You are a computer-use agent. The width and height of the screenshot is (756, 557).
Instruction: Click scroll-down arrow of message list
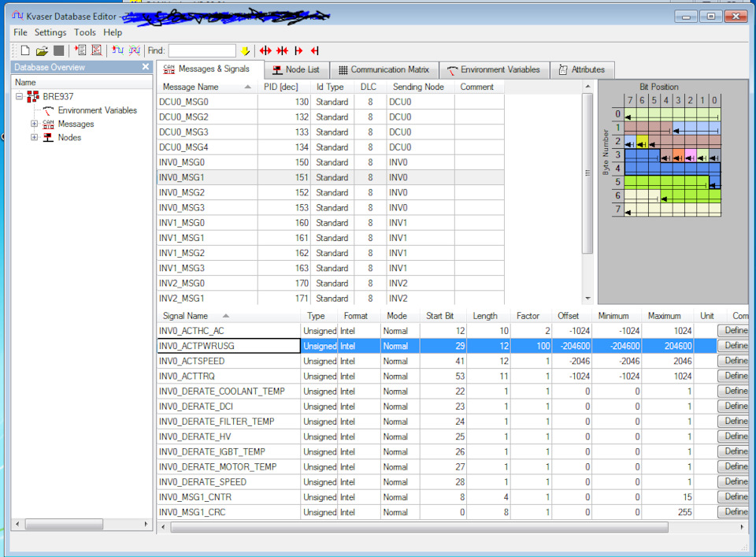587,299
